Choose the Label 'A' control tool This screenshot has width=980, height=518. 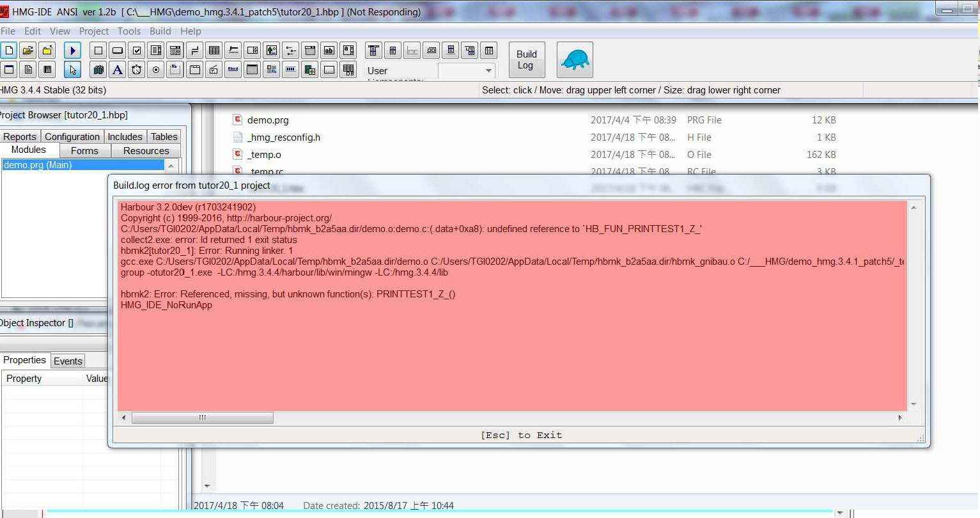pyautogui.click(x=118, y=70)
